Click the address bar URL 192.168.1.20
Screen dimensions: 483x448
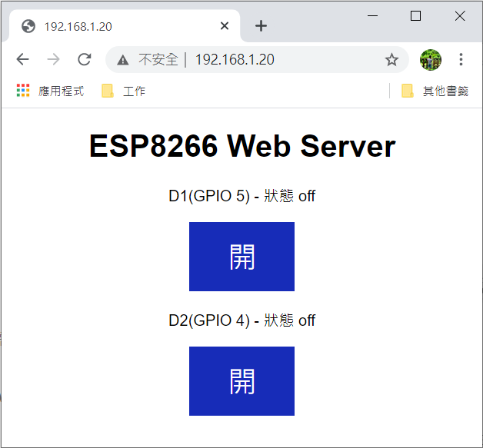(235, 60)
